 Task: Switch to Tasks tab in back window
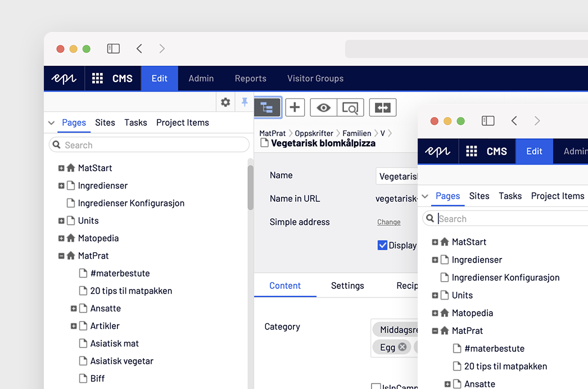coord(135,123)
